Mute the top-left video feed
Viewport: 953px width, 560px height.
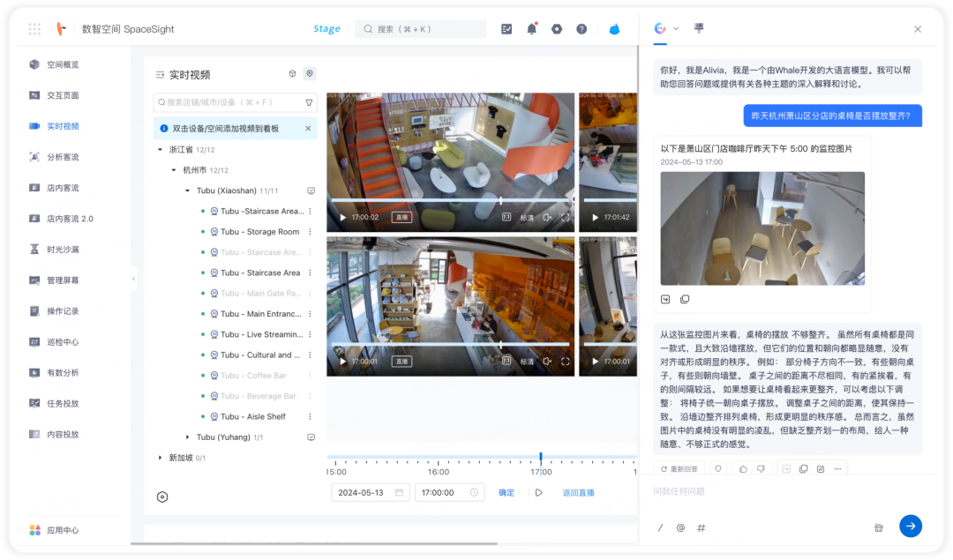pos(547,218)
